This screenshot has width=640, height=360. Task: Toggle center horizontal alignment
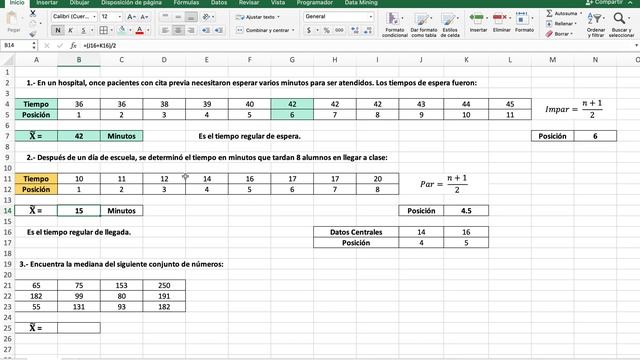pyautogui.click(x=178, y=30)
